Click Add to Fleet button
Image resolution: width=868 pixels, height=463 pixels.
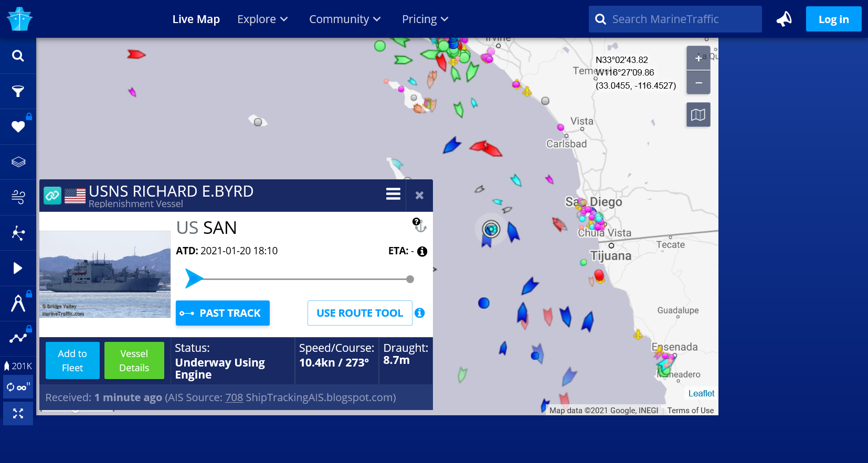72,361
